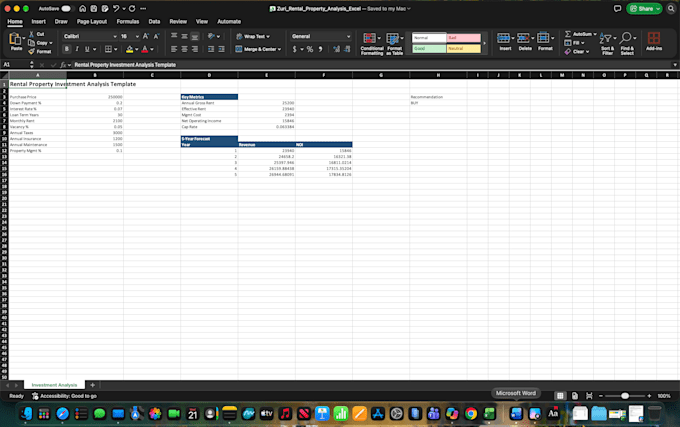Select the Neutral cell style
This screenshot has height=427, width=680.
(x=464, y=49)
